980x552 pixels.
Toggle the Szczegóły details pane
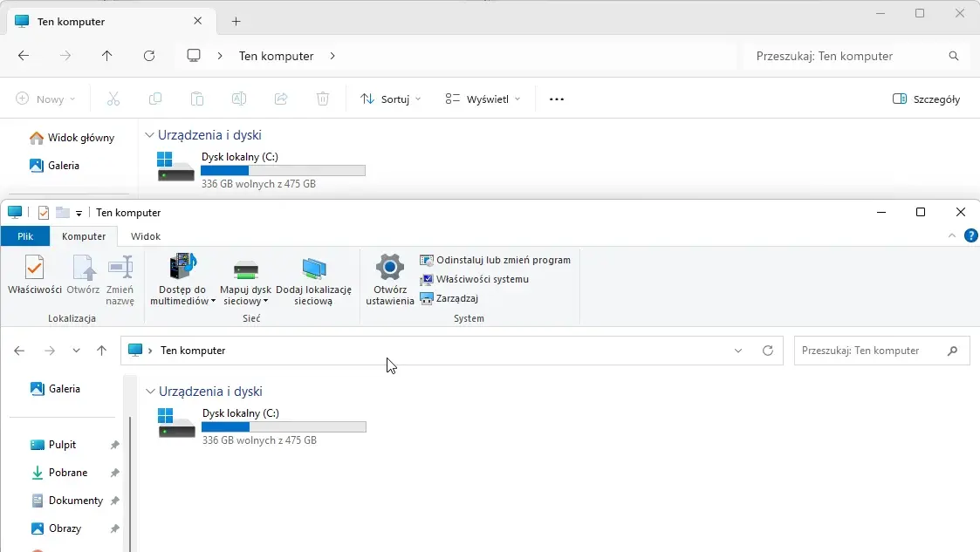coord(926,99)
